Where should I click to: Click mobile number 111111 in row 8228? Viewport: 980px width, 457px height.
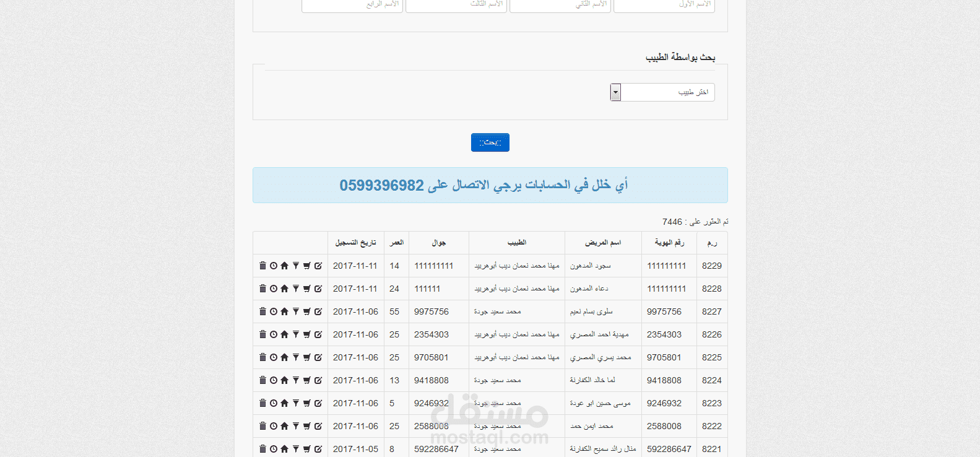pos(427,289)
